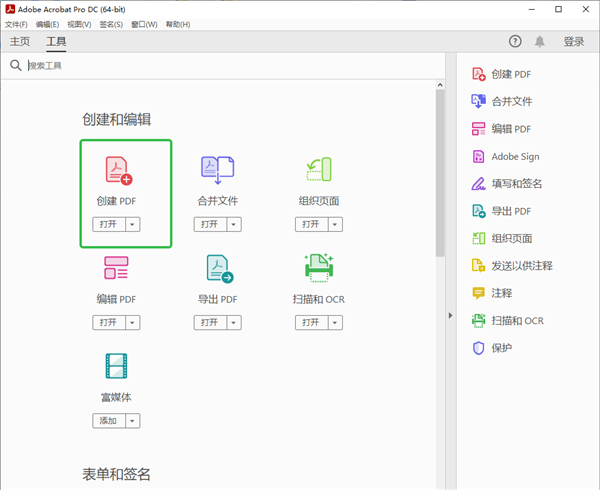Open Adobe Sign icon in right sidebar
The image size is (600, 490).
478,156
